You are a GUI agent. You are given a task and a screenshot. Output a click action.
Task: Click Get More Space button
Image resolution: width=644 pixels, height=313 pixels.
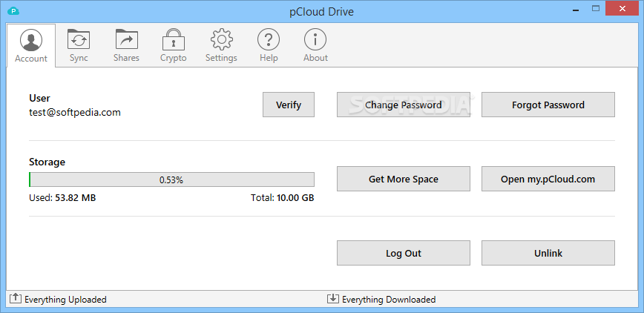click(x=404, y=179)
